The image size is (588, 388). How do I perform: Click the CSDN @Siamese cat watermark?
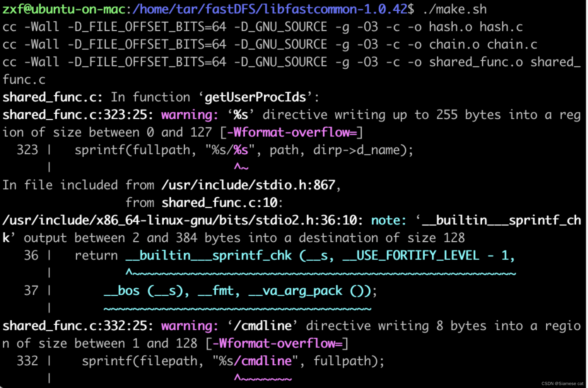click(x=562, y=383)
